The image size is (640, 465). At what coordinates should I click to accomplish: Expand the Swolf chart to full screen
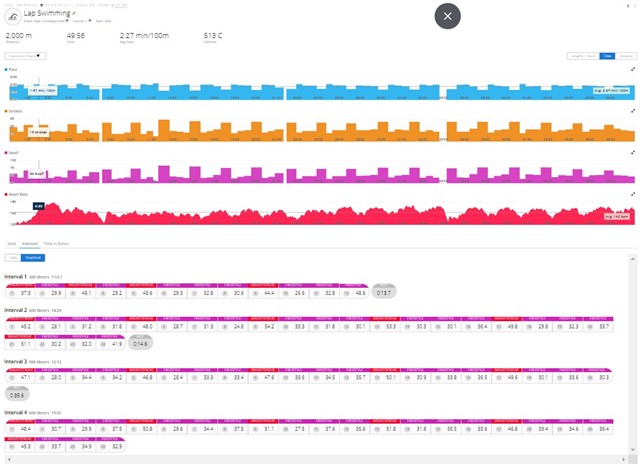633,153
